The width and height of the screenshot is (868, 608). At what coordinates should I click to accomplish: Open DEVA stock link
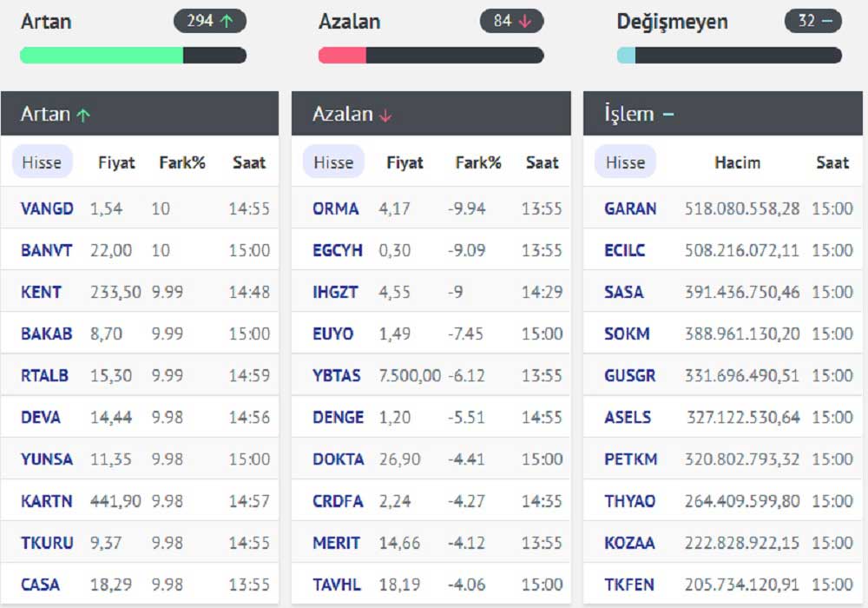41,418
